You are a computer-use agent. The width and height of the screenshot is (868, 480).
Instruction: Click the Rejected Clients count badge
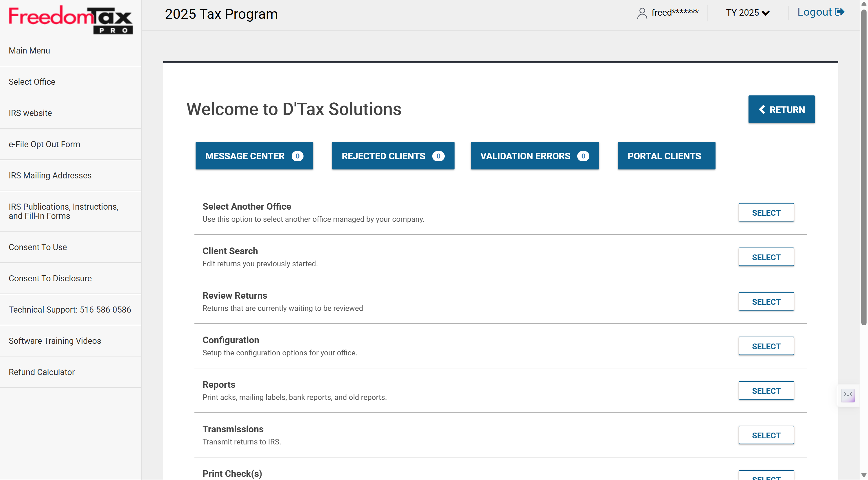pos(438,156)
